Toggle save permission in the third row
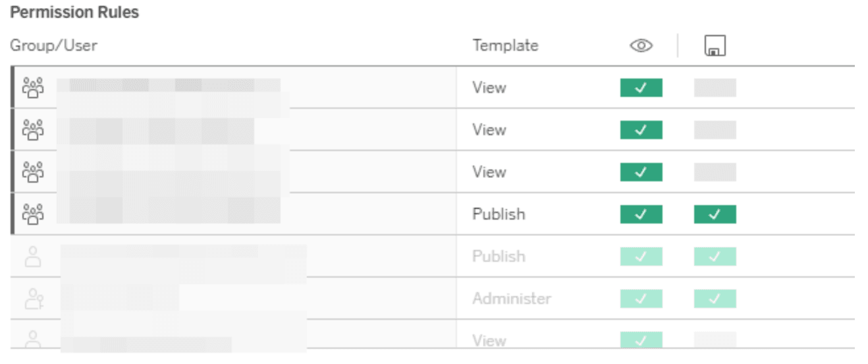This screenshot has height=364, width=868. click(x=715, y=172)
